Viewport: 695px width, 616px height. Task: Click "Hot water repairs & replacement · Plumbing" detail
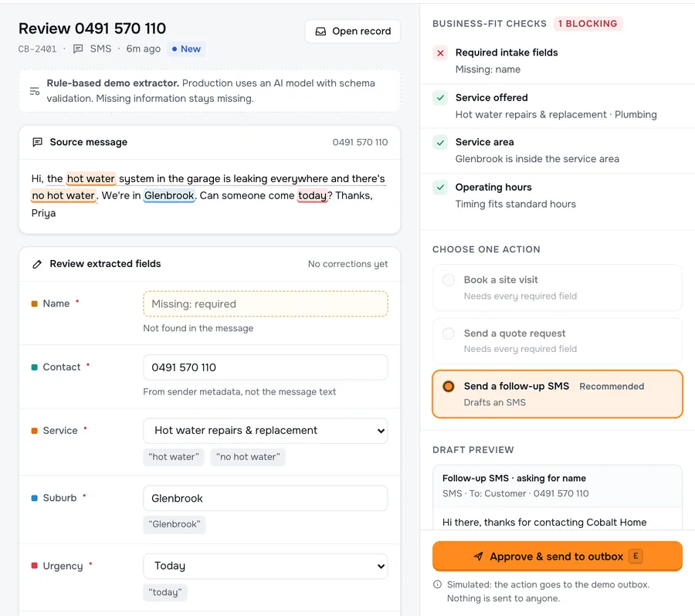(556, 115)
